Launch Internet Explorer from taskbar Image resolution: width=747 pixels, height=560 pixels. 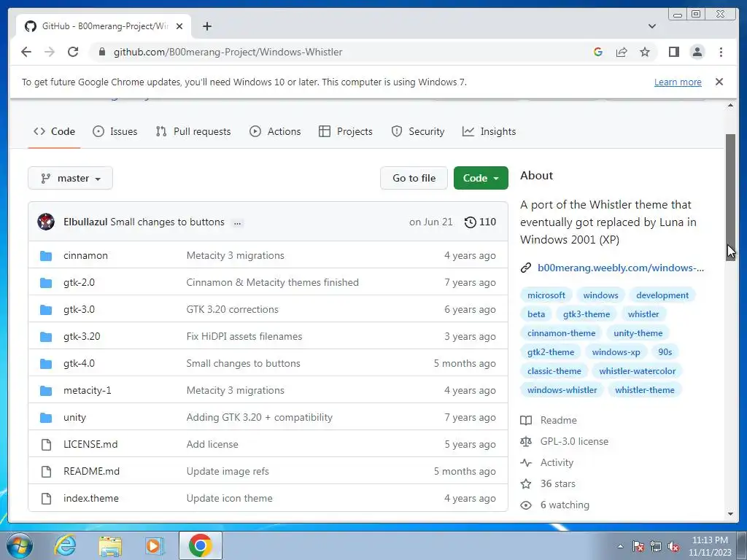click(65, 545)
